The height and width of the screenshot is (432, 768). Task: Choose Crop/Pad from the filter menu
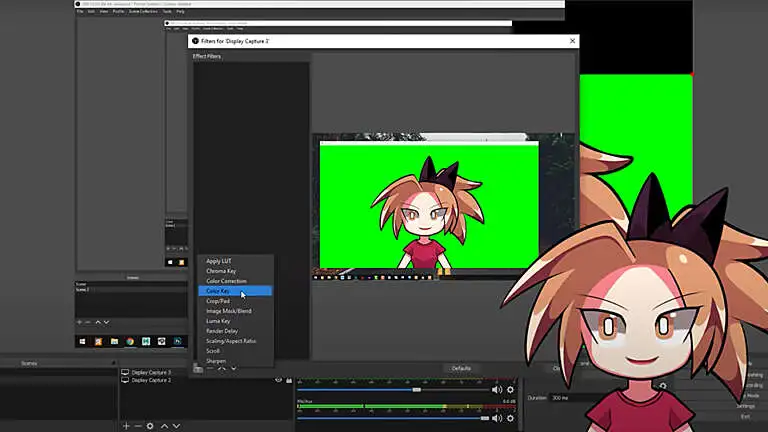pyautogui.click(x=218, y=301)
